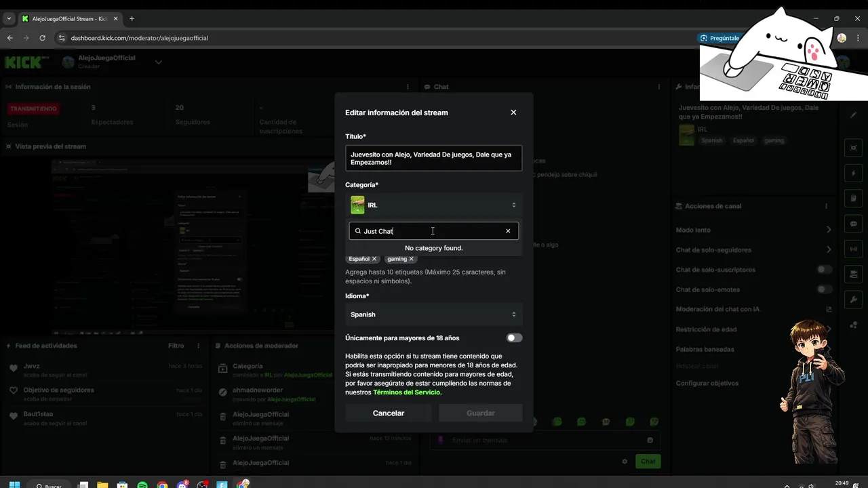Click the wrench icon in right sidebar

pyautogui.click(x=854, y=299)
